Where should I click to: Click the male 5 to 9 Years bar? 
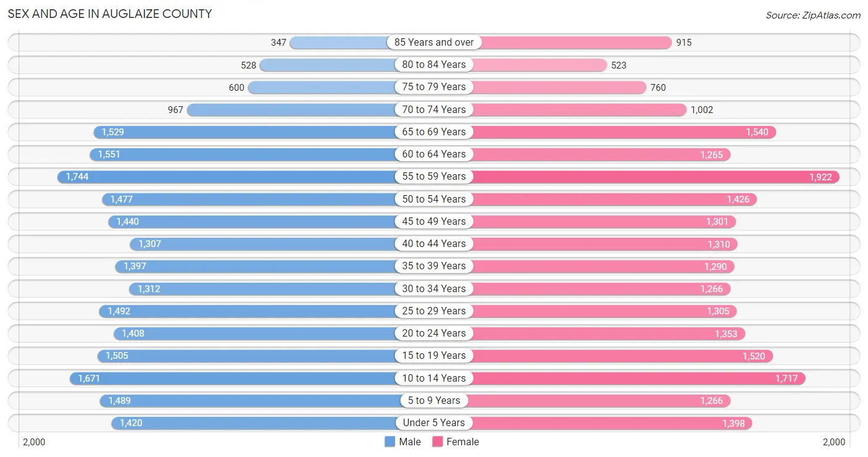click(248, 401)
